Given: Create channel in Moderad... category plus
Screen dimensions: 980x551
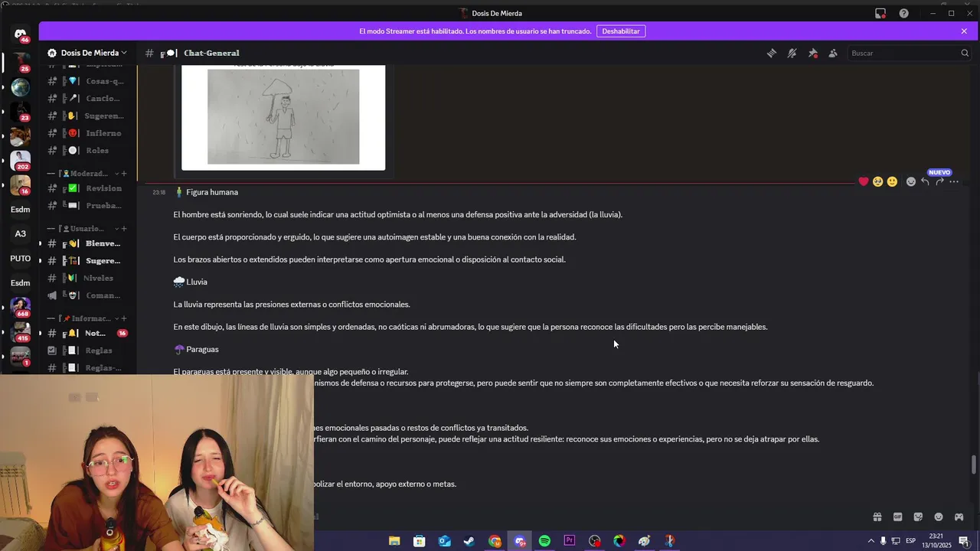Looking at the screenshot, I should pos(124,174).
